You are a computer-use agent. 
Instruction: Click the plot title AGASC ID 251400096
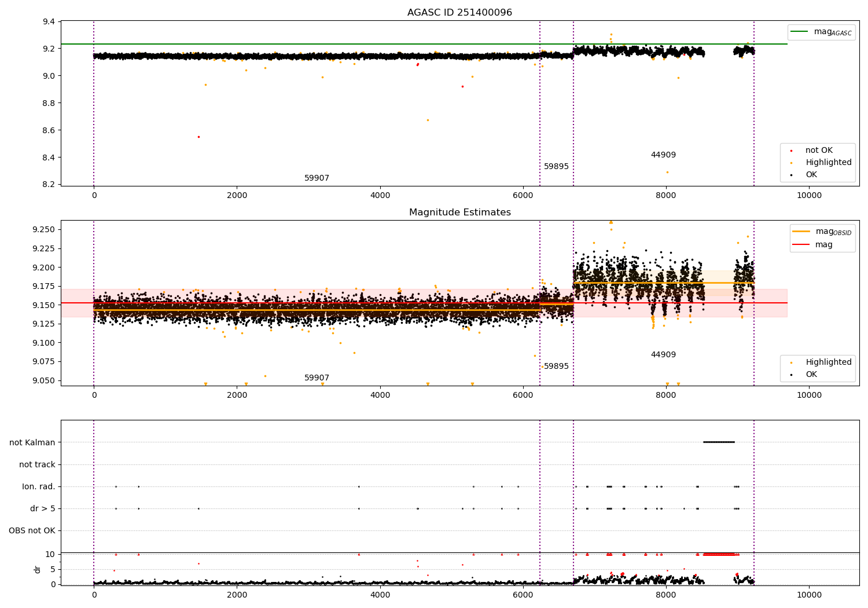tap(459, 13)
